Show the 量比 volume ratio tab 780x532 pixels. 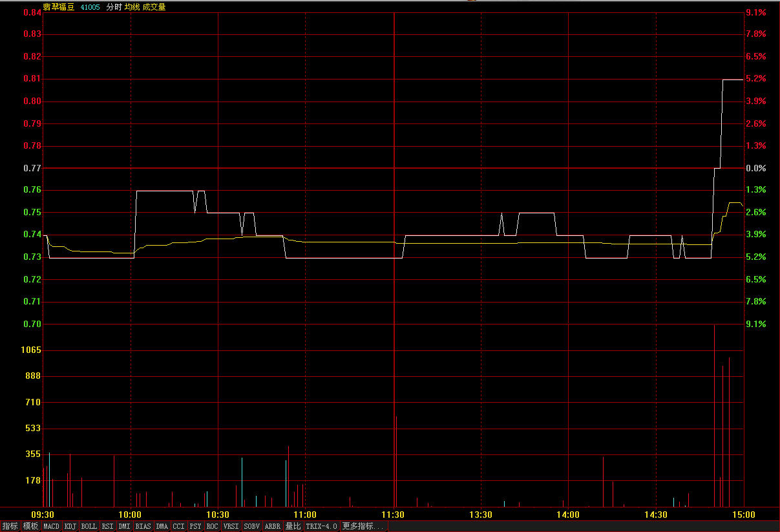(x=293, y=526)
